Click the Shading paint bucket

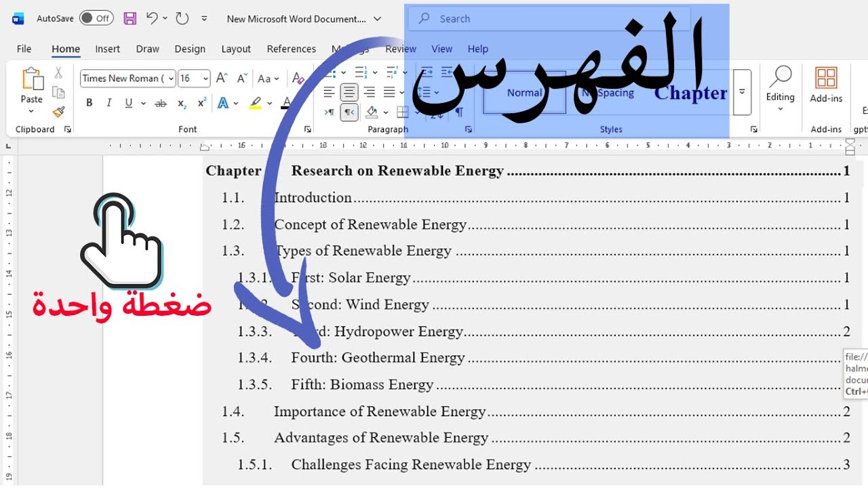pyautogui.click(x=371, y=113)
